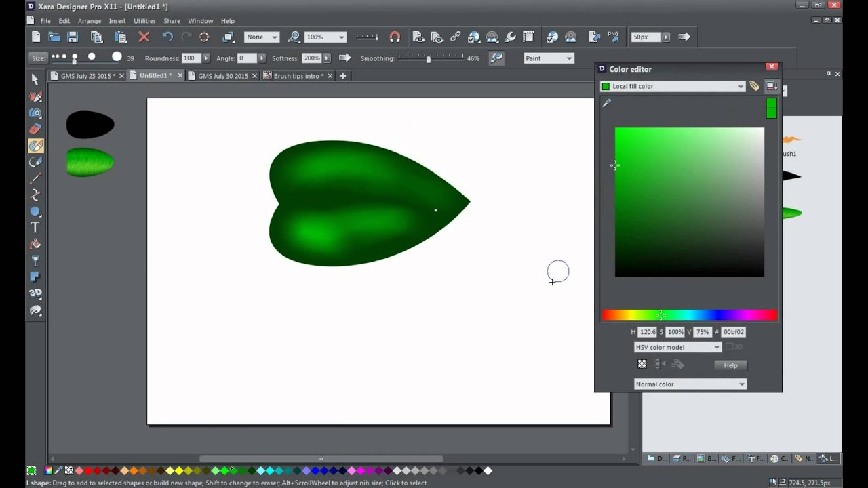Click the hue rainbow slider
The height and width of the screenshot is (488, 868).
pyautogui.click(x=690, y=315)
